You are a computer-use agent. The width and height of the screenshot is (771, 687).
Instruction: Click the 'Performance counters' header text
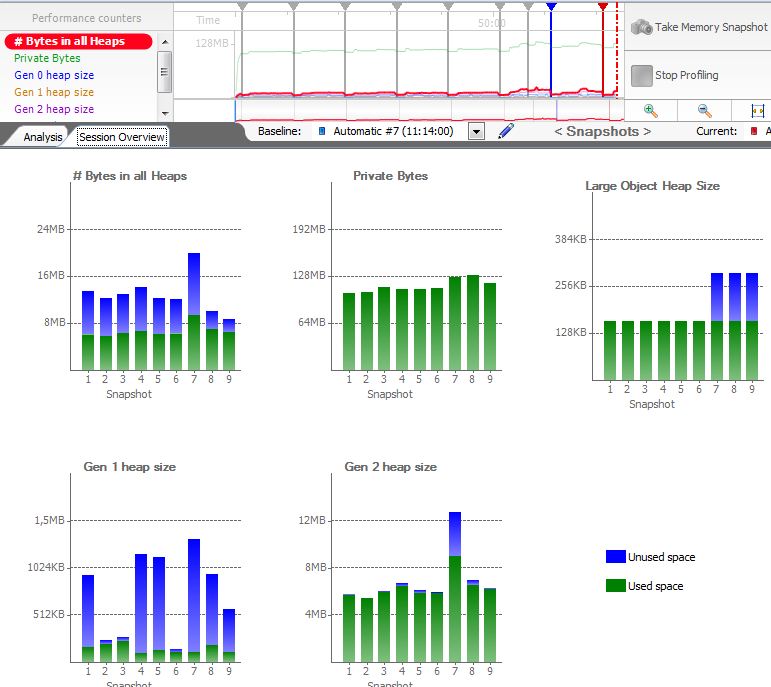pos(87,18)
